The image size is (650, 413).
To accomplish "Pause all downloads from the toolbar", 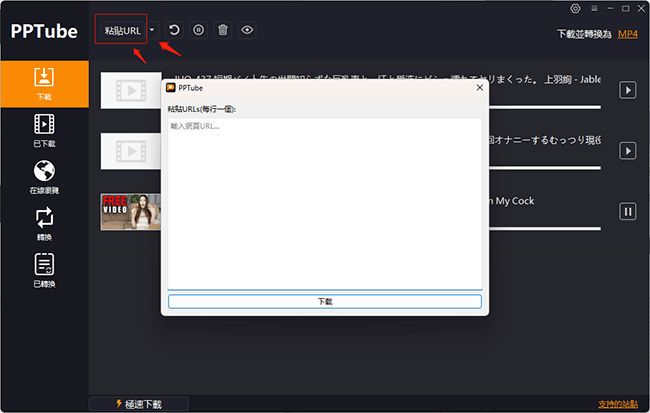I will [x=199, y=30].
